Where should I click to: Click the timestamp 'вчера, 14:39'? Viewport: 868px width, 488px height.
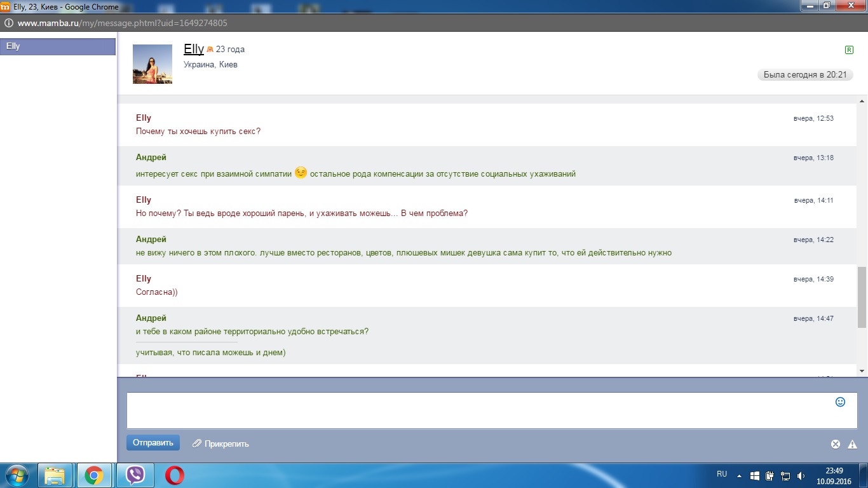(813, 279)
